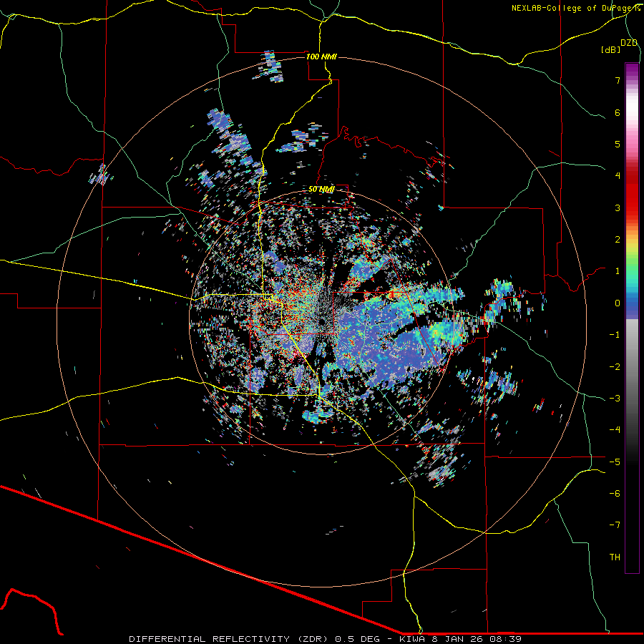The width and height of the screenshot is (644, 644).
Task: Click the 4 dB label on the scale
Action: 618,176
